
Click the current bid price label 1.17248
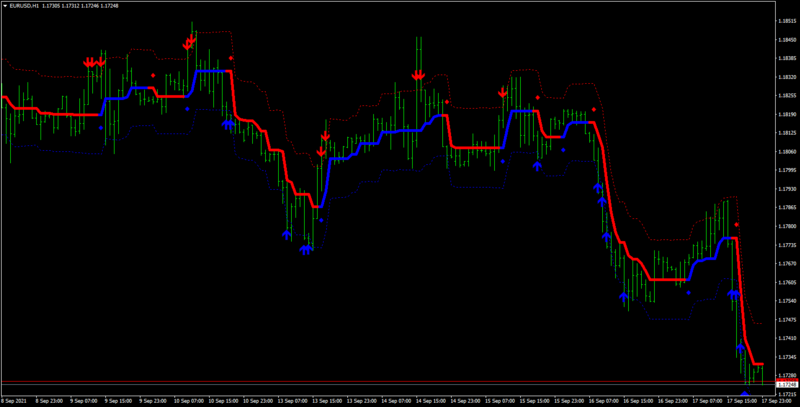point(788,385)
